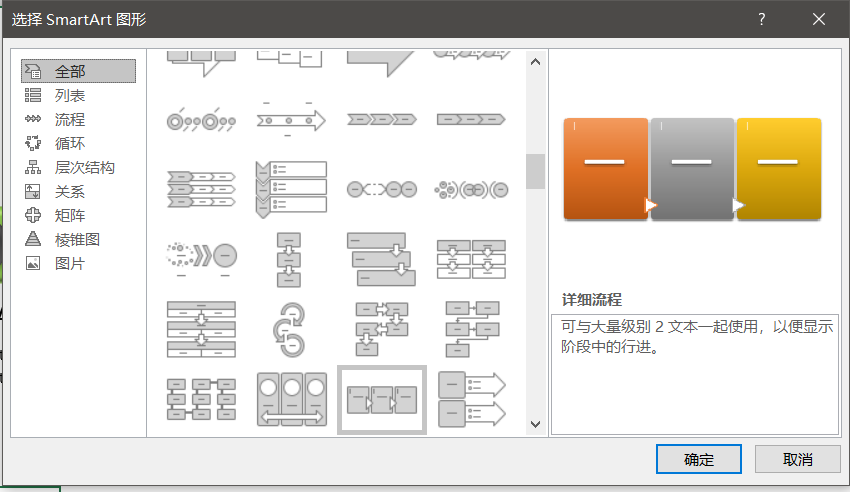
Task: Select the vertical chevron list thumbnail
Action: [x=291, y=187]
